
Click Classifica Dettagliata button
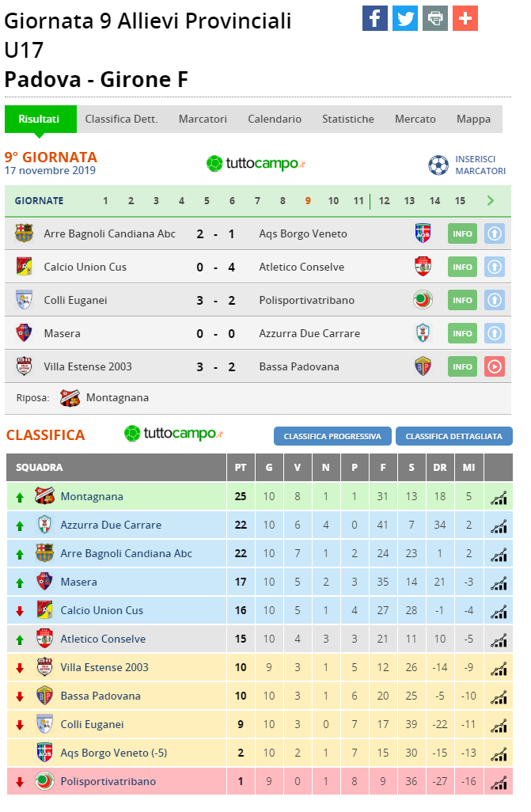click(x=453, y=437)
